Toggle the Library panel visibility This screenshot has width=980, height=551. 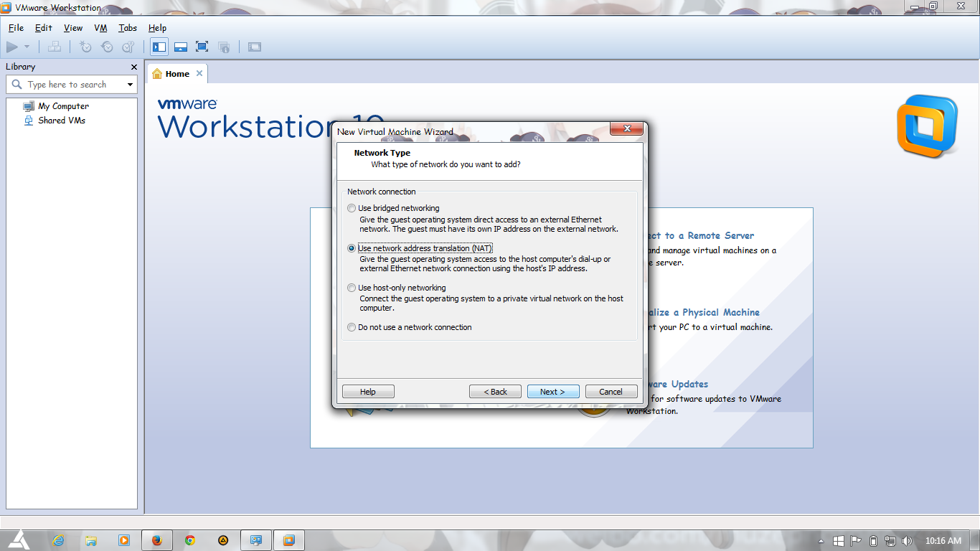tap(159, 46)
